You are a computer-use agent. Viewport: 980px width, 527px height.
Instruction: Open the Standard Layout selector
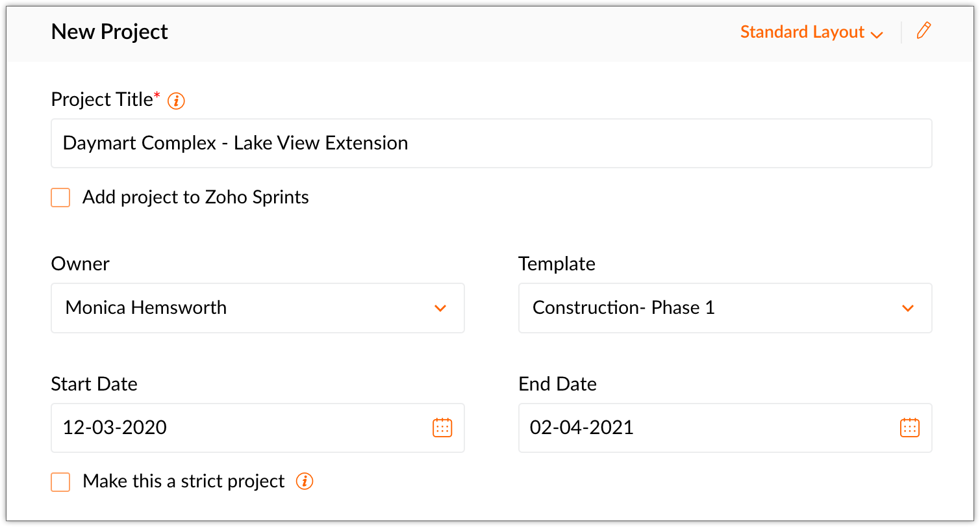tap(803, 32)
